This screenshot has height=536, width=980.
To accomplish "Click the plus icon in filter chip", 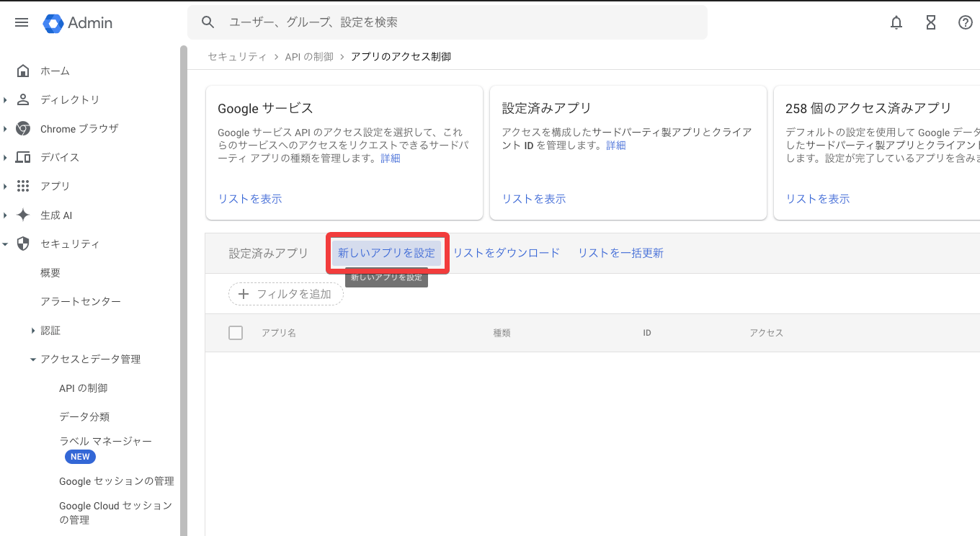I will [244, 294].
